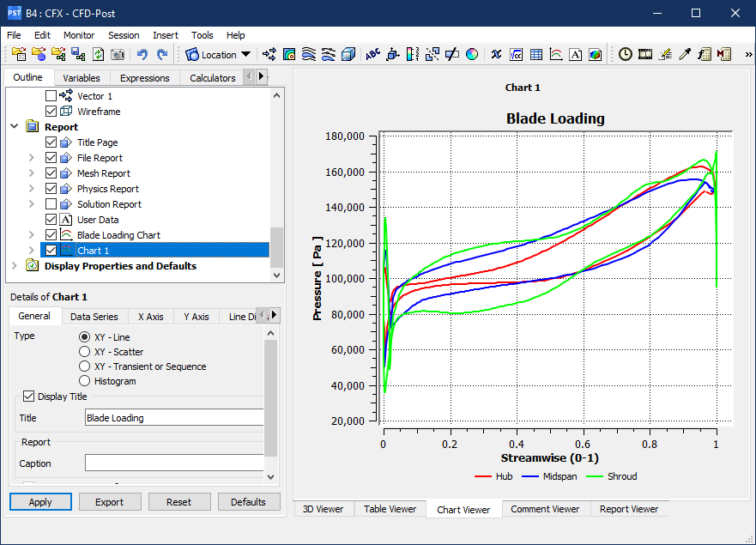This screenshot has width=756, height=545.
Task: Insert a Table using the grid icon
Action: pyautogui.click(x=536, y=54)
